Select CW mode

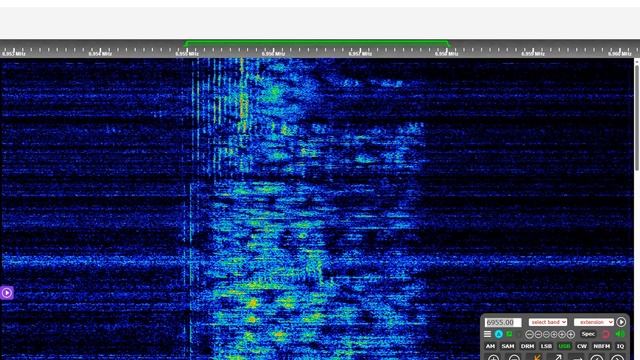pos(582,346)
